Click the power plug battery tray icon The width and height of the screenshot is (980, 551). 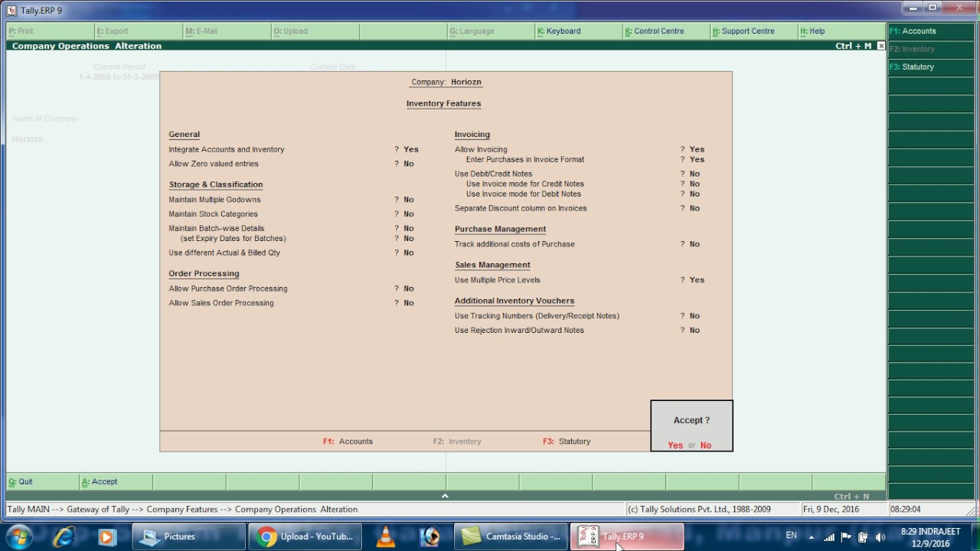(863, 537)
